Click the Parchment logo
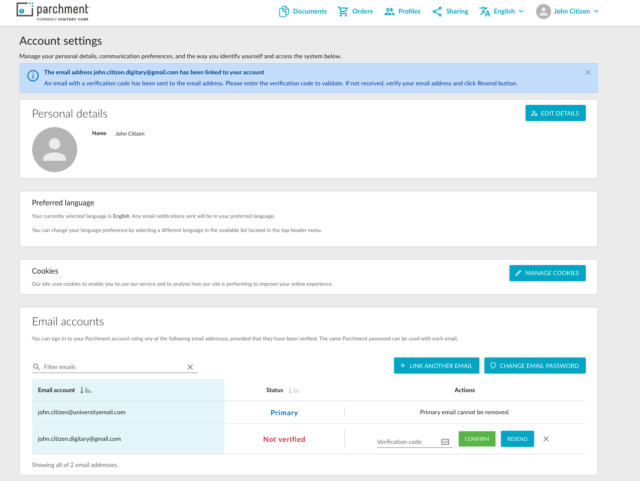This screenshot has height=481, width=640. click(x=52, y=11)
